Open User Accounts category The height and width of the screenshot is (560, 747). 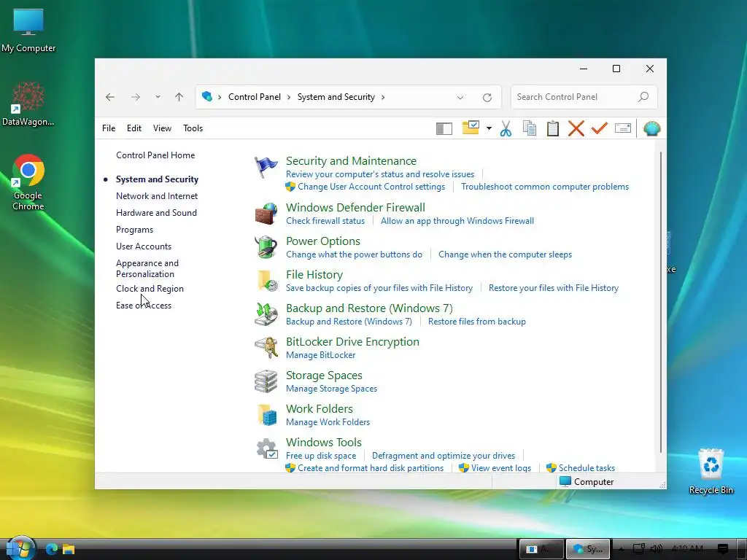144,246
